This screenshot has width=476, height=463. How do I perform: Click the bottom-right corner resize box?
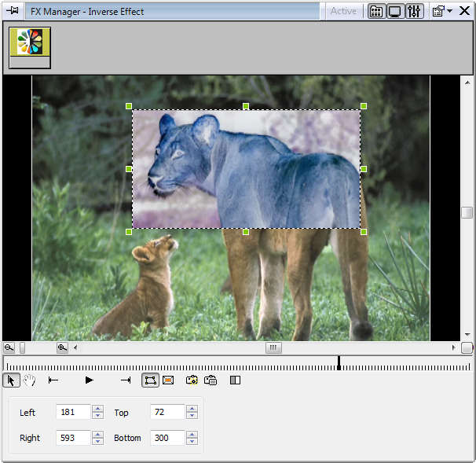[467, 347]
